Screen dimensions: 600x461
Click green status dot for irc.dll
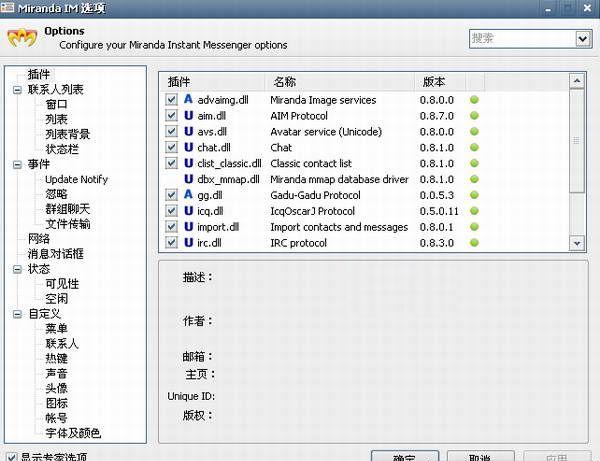point(474,243)
